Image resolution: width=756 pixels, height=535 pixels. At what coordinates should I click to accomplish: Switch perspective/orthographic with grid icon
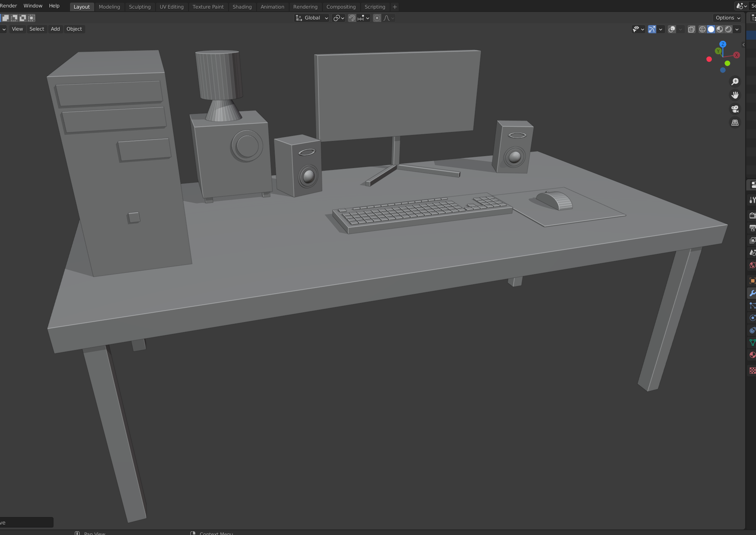tap(735, 123)
